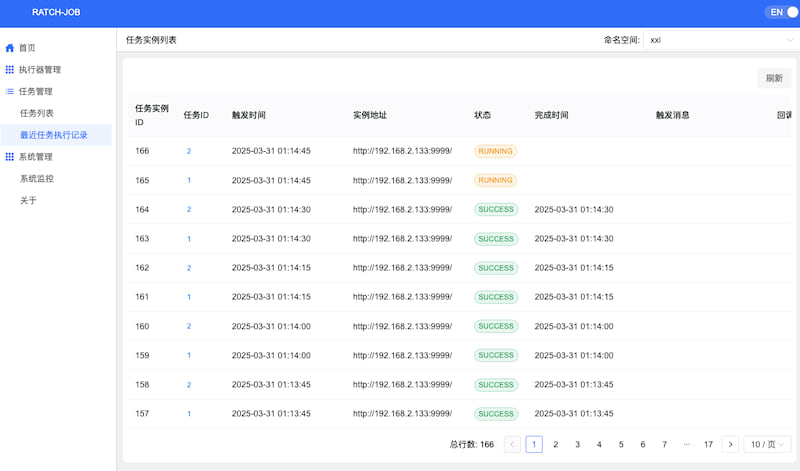Jump to last page 17
The image size is (800, 471).
coord(708,444)
